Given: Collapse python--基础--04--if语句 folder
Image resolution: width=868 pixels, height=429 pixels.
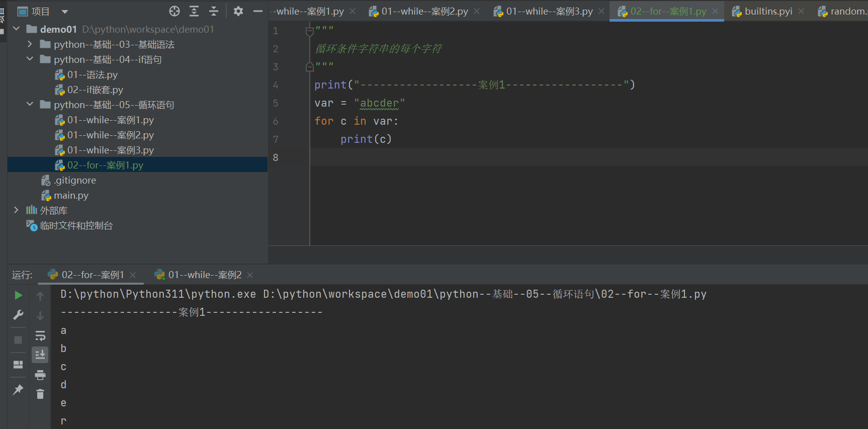Looking at the screenshot, I should coord(30,59).
